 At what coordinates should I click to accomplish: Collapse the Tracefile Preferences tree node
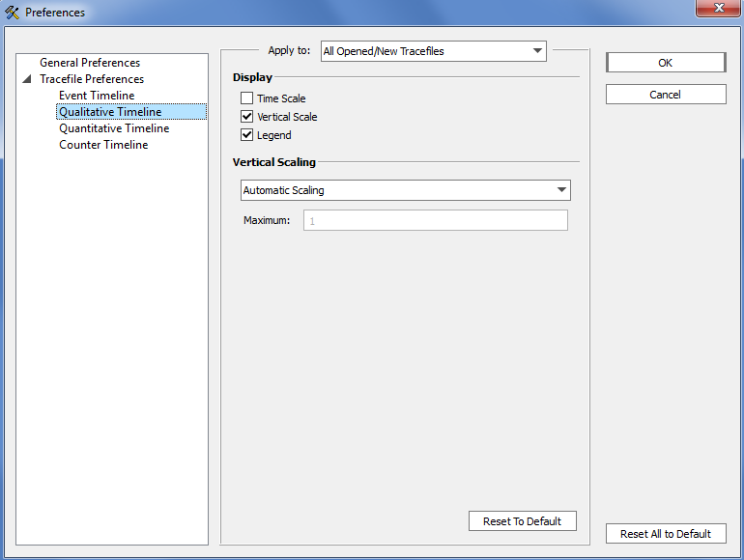pos(27,79)
